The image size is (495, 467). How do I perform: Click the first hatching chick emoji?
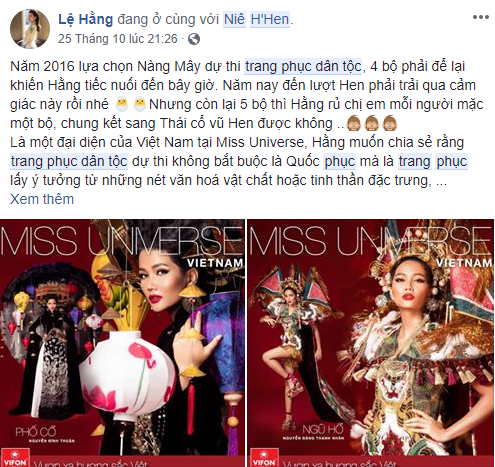(122, 104)
